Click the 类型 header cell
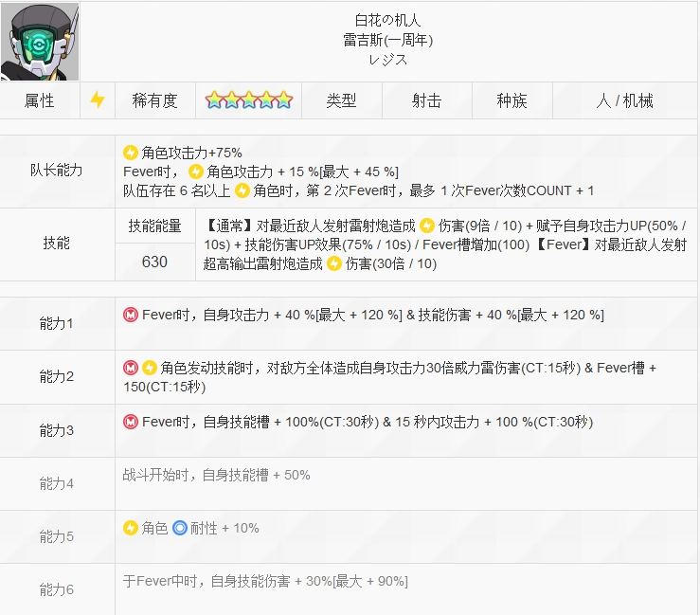The height and width of the screenshot is (615, 700). (342, 100)
